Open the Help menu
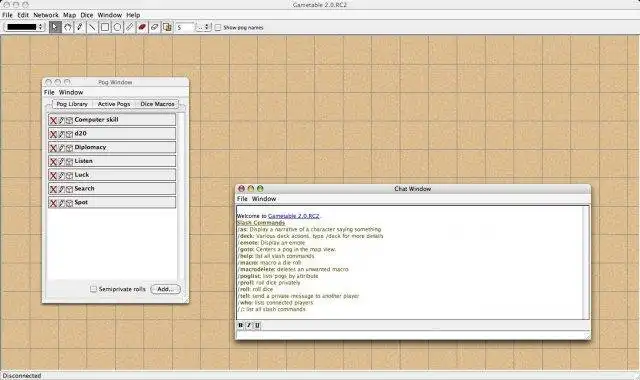 click(x=133, y=15)
